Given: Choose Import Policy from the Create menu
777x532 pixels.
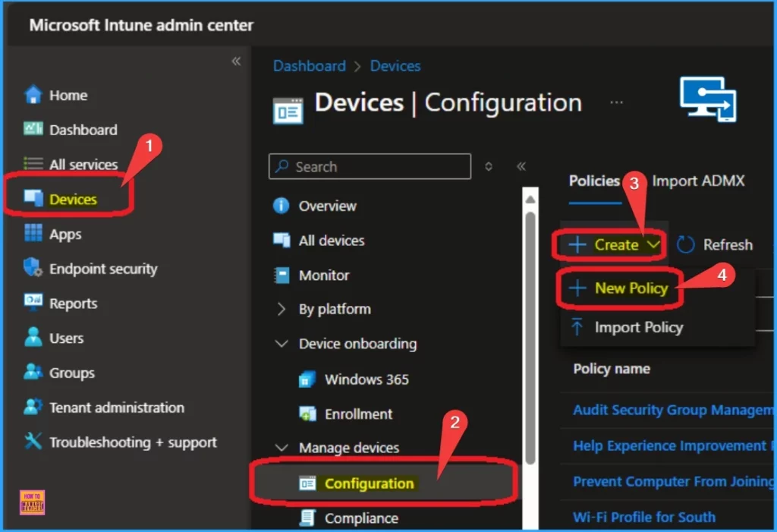Looking at the screenshot, I should 639,327.
